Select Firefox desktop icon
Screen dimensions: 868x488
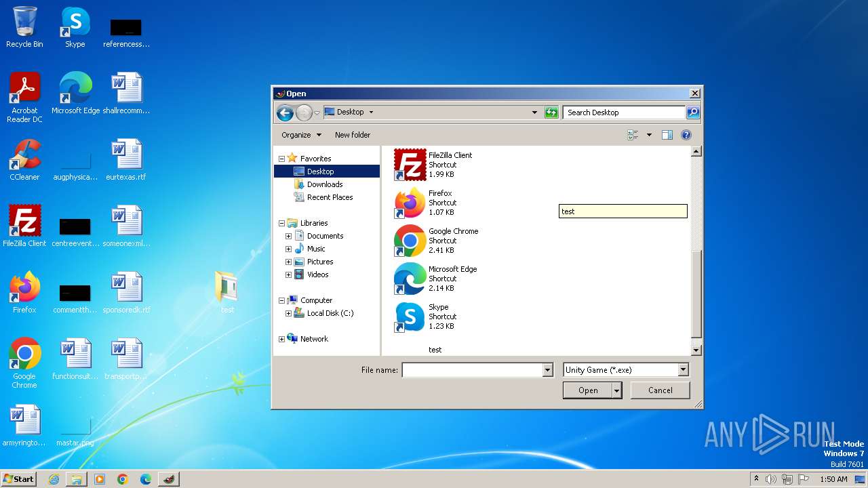click(24, 293)
